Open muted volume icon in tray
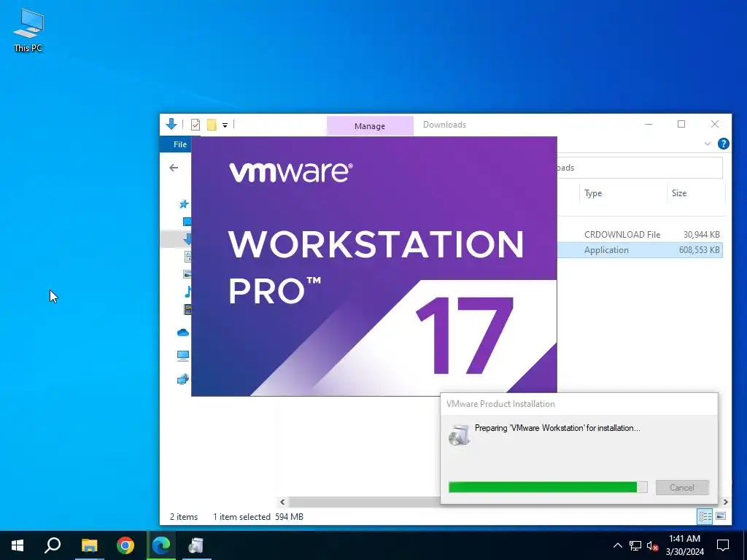747x560 pixels. pyautogui.click(x=653, y=545)
